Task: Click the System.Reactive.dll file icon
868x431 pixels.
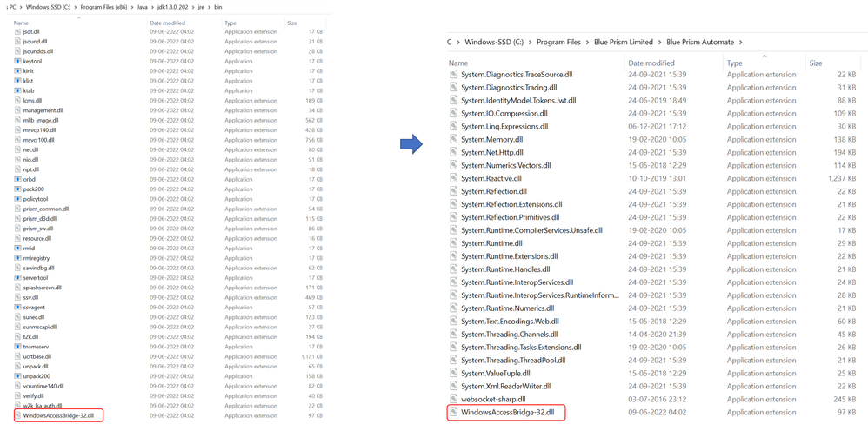Action: [453, 178]
